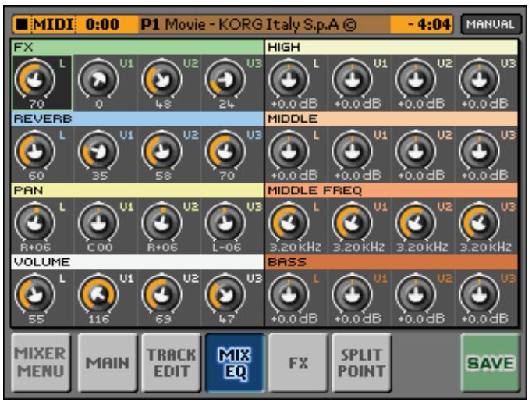Click the stop square icon beside MIDI
Image resolution: width=532 pixels, height=402 pixels.
(22, 24)
